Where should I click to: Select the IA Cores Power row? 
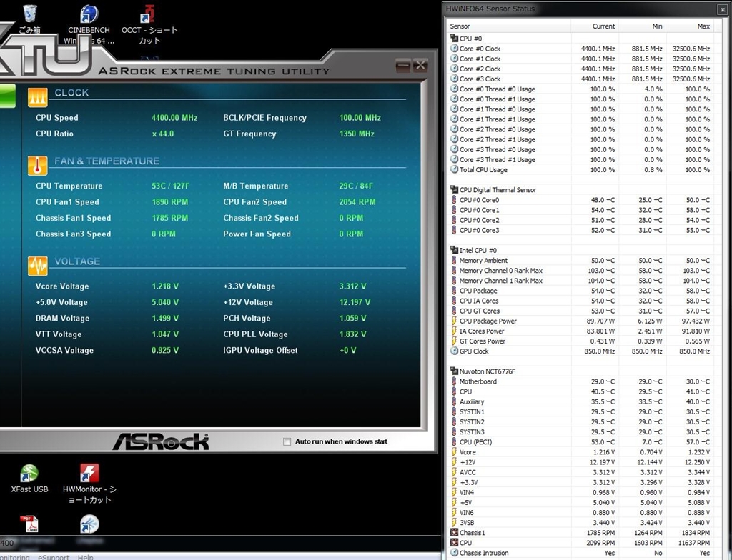[580, 331]
